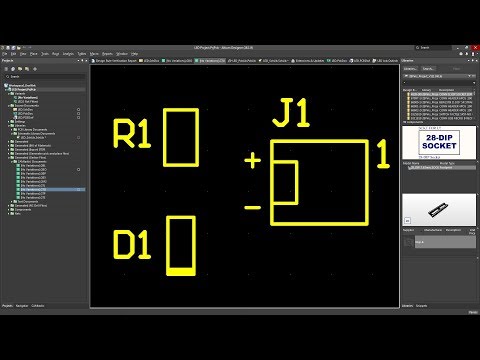
Task: Switch to the LED.SchDoc document tab
Action: pos(149,61)
